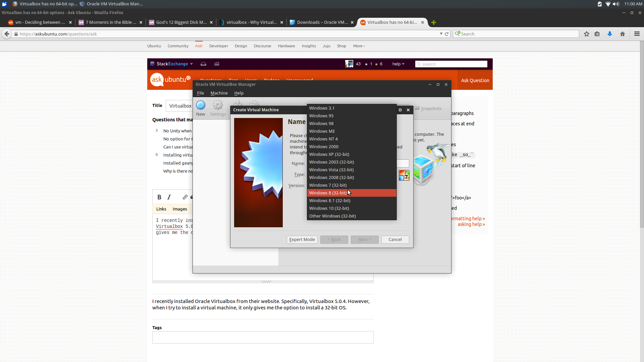
Task: Click Cancel in Create Virtual Machine dialog
Action: click(395, 239)
